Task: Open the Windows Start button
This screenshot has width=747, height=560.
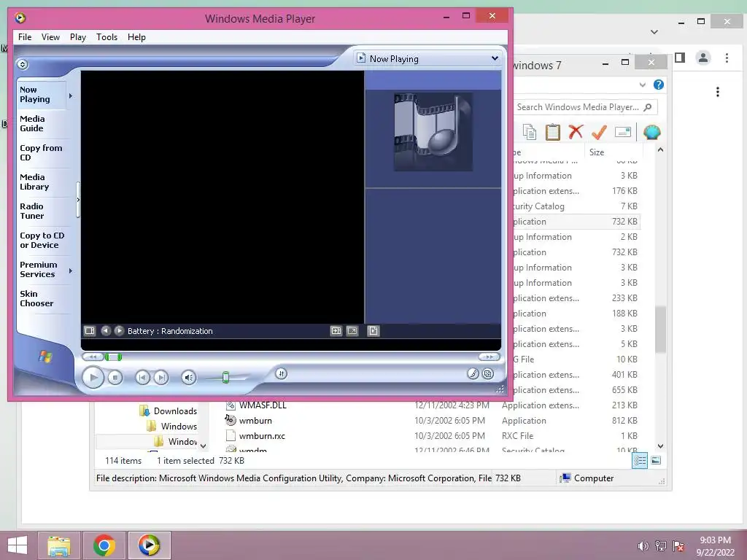Action: (18, 545)
